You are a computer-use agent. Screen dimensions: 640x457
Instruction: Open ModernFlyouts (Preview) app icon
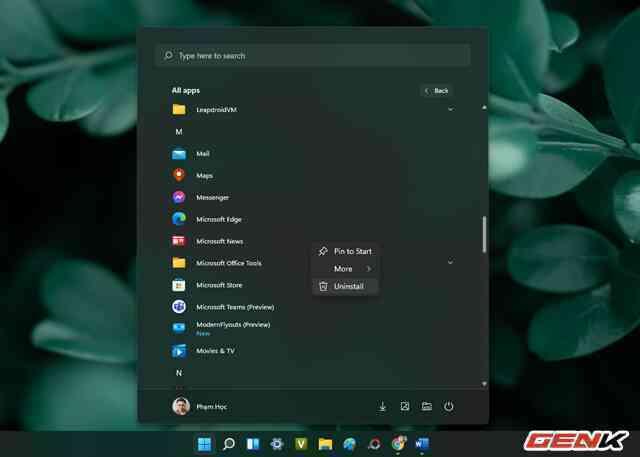click(x=179, y=328)
